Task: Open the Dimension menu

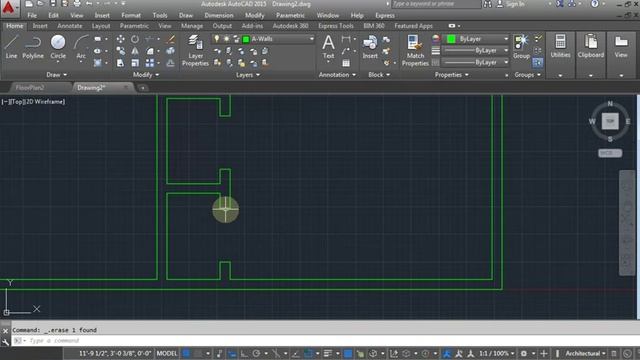Action: point(219,16)
